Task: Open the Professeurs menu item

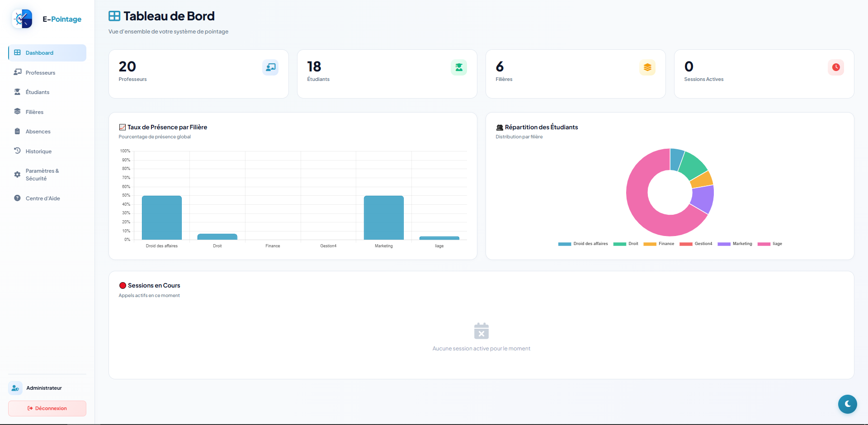Action: click(x=47, y=72)
